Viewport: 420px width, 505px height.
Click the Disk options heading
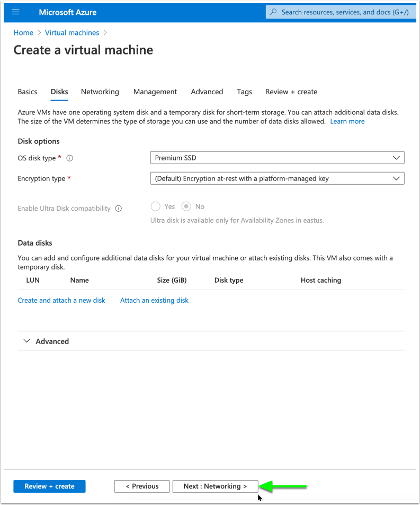tap(39, 141)
